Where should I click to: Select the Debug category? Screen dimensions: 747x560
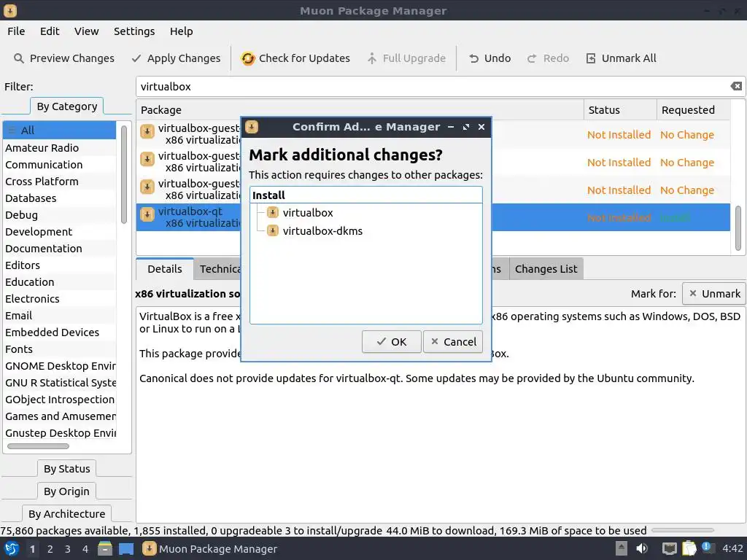pyautogui.click(x=60, y=215)
